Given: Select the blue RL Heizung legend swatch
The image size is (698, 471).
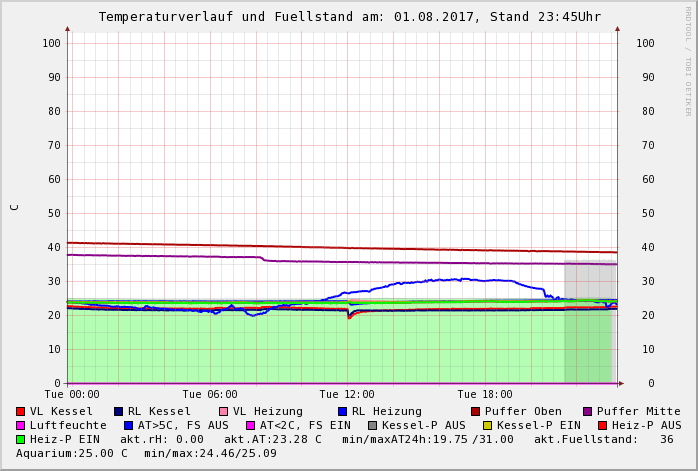Looking at the screenshot, I should click(x=342, y=411).
